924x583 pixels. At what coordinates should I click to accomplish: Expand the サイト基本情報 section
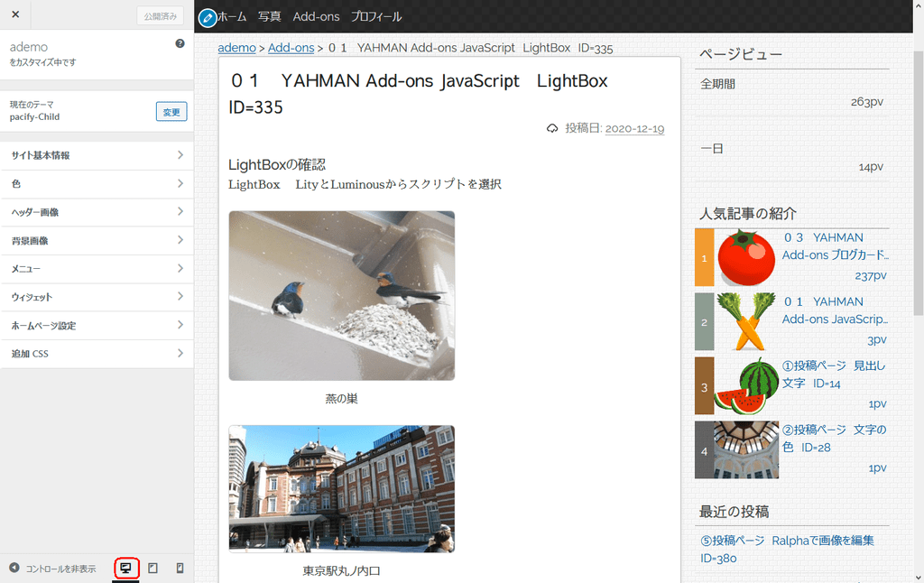coord(97,155)
